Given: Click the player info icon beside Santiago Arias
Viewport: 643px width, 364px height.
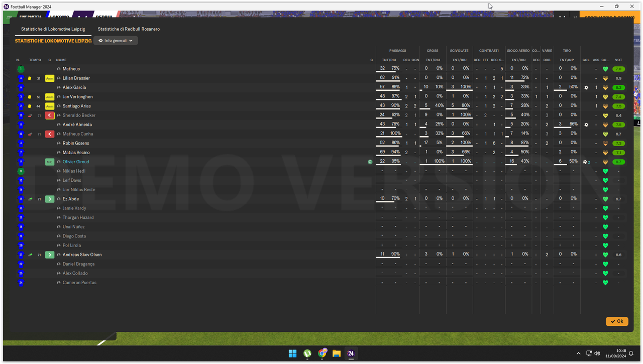Looking at the screenshot, I should 59,106.
